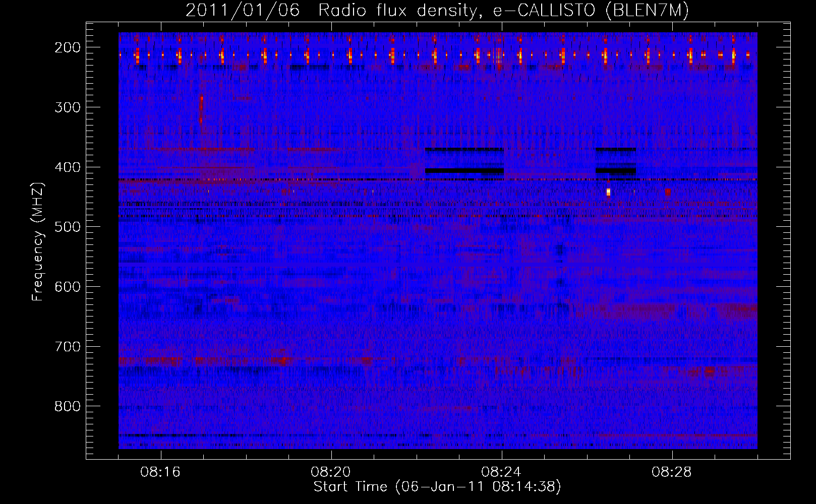
Task: Click the red vertical streak near 300 MHz
Action: (201, 110)
